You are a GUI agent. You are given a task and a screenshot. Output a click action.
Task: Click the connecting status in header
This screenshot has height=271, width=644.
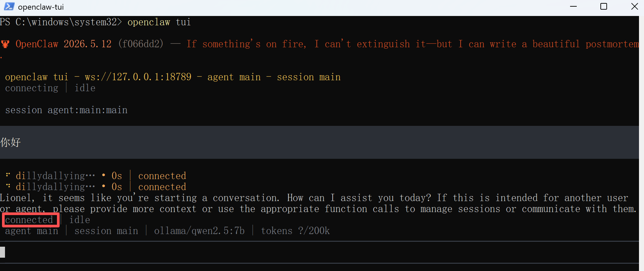pyautogui.click(x=32, y=88)
